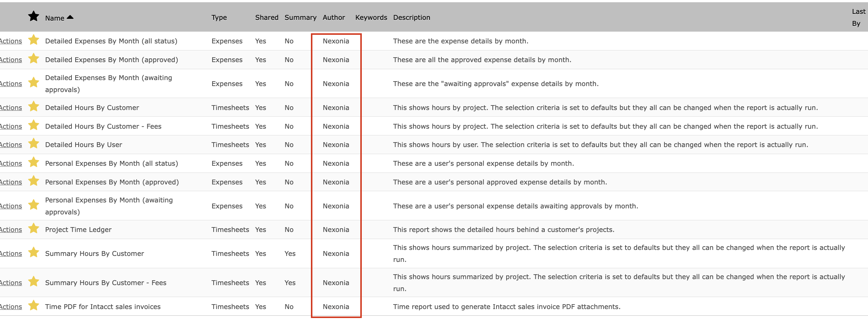The width and height of the screenshot is (868, 327).
Task: Expand Actions for Time PDF for Intacct
Action: 11,307
